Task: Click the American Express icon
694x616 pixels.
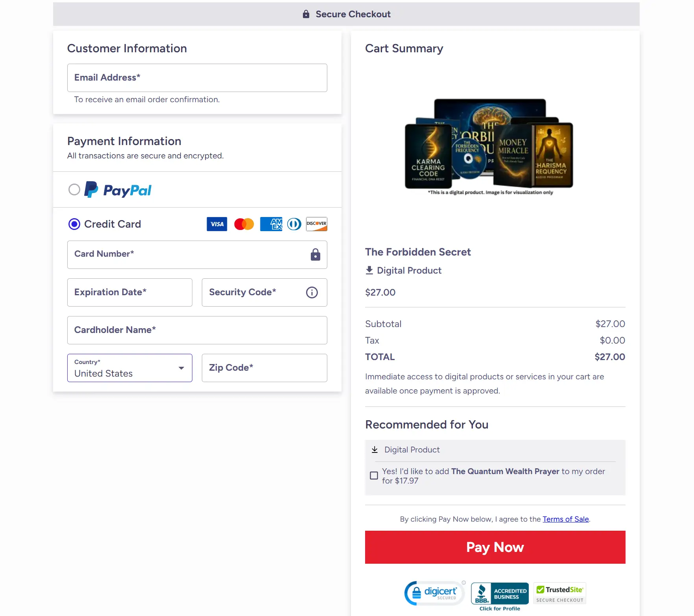Action: 271,224
